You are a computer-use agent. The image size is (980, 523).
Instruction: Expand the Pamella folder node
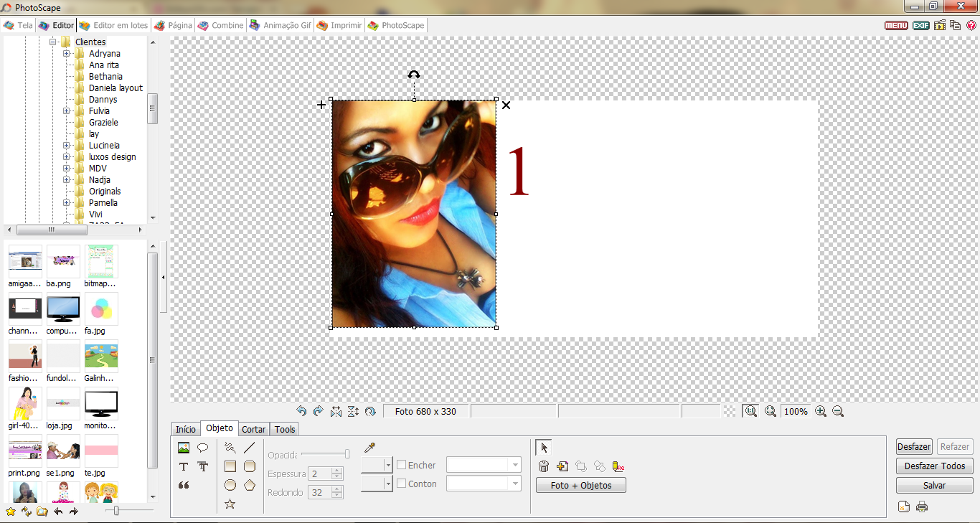[66, 203]
